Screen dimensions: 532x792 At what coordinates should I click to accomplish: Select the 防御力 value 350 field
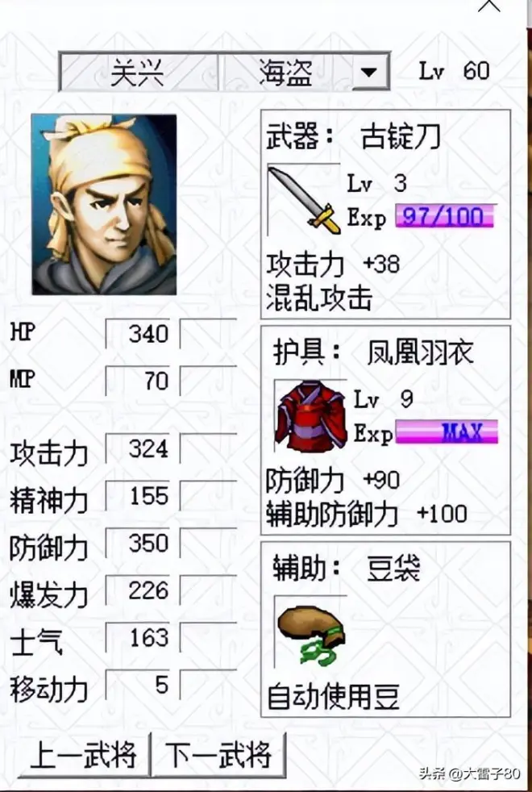(138, 543)
